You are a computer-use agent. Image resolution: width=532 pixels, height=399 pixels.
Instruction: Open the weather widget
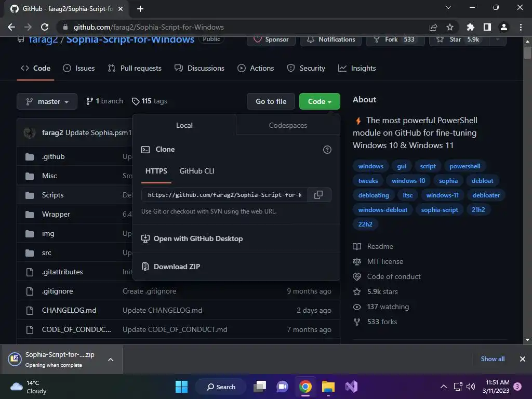(x=29, y=387)
